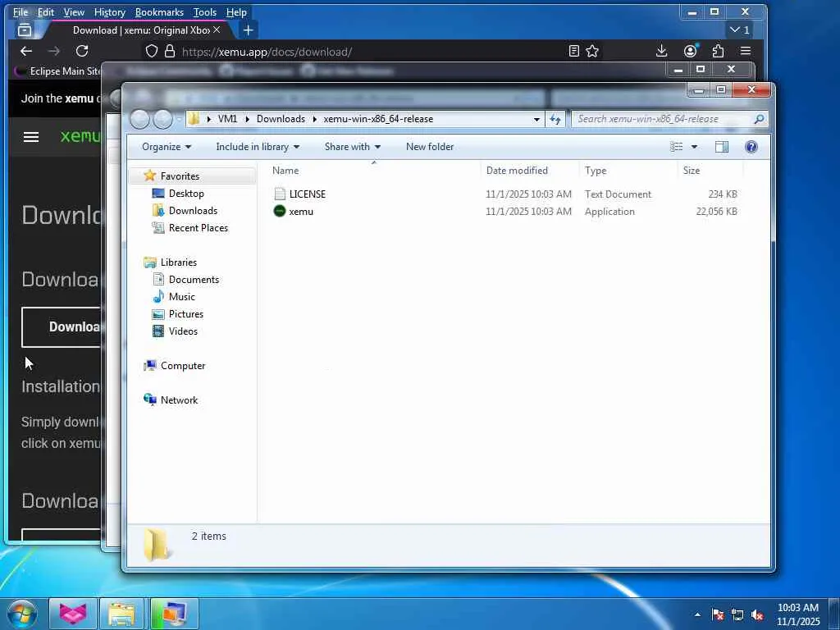Expand the more view options arrow

pos(694,147)
